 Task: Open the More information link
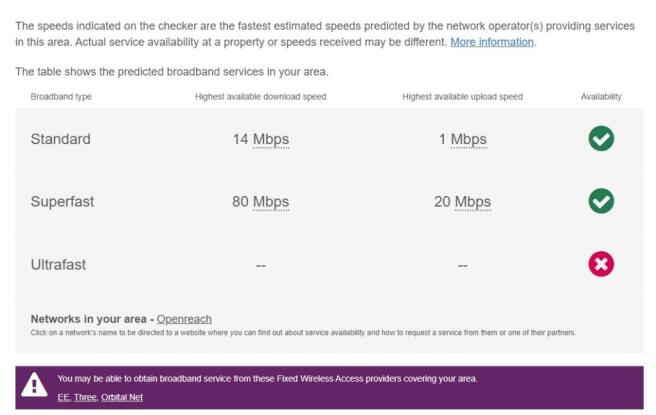click(492, 42)
